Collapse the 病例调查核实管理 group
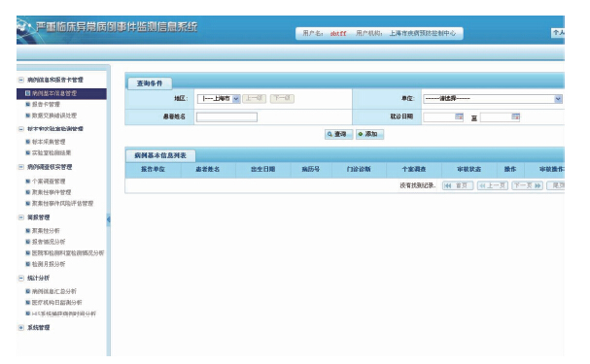The width and height of the screenshot is (590, 364). pos(21,167)
